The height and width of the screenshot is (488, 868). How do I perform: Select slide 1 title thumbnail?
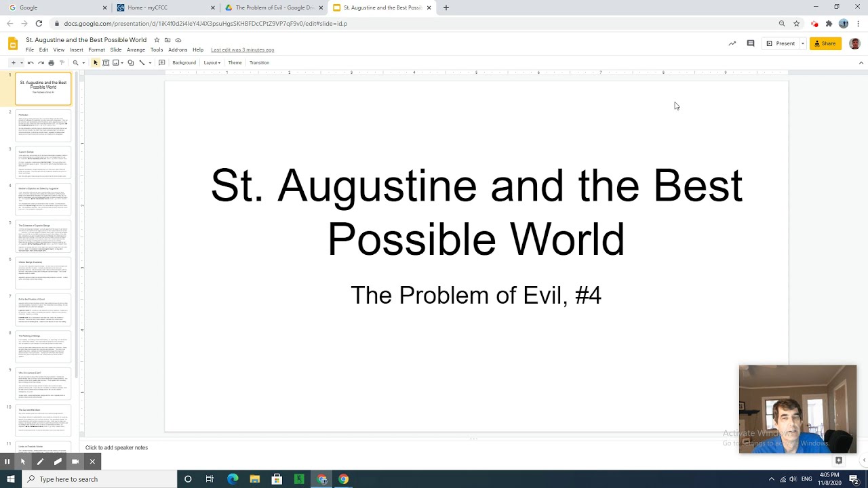point(43,89)
